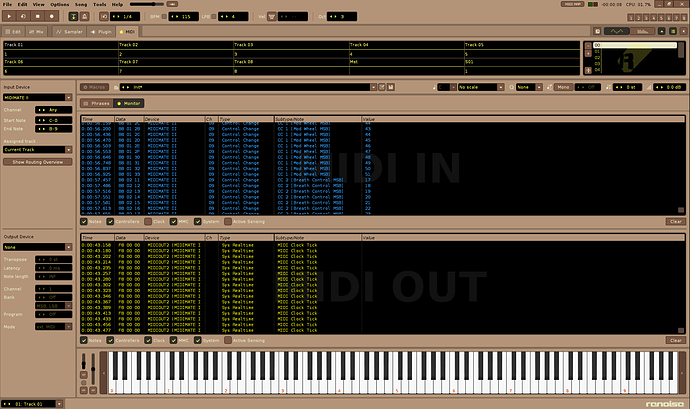Open the quantize None dropdown
This screenshot has width=690, height=409.
pyautogui.click(x=529, y=87)
